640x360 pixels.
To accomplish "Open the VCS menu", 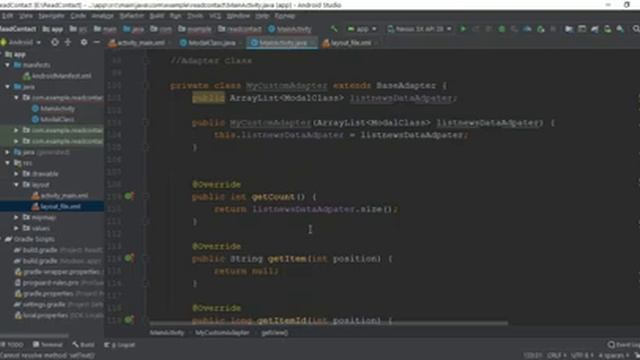I will click(215, 16).
